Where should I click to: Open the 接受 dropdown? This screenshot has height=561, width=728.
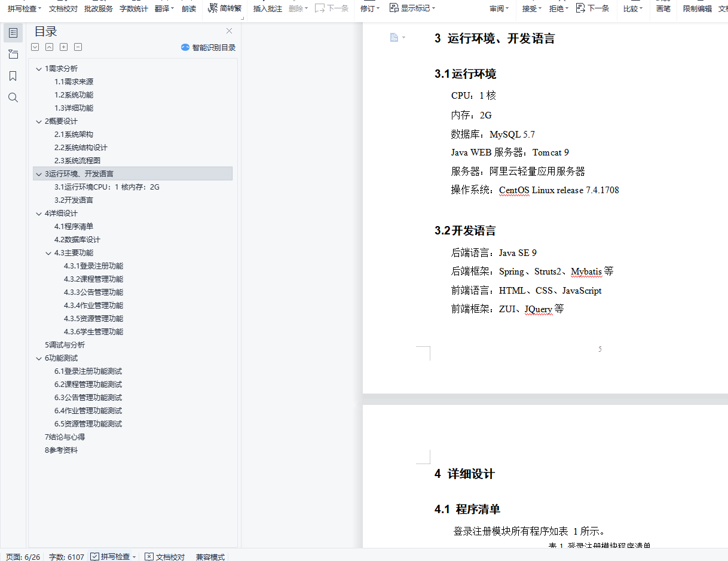532,9
